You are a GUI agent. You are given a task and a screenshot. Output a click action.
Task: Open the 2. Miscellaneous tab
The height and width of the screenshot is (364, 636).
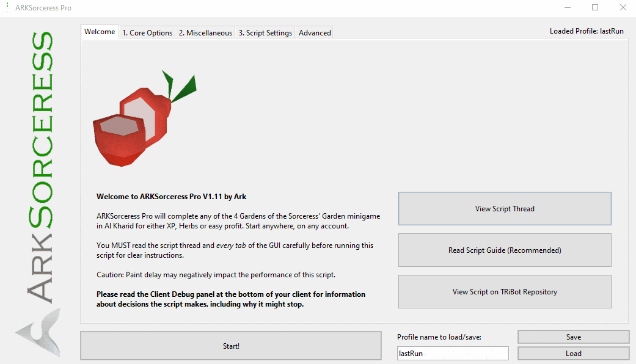click(205, 33)
